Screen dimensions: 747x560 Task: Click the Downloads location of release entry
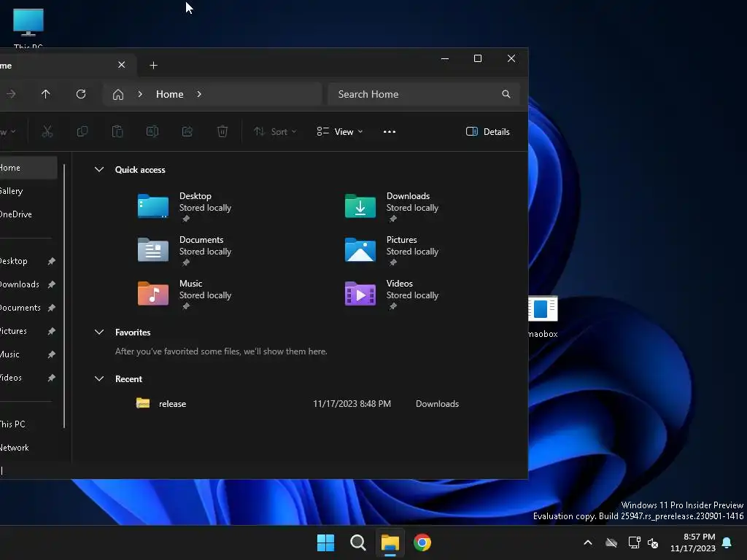click(x=438, y=404)
